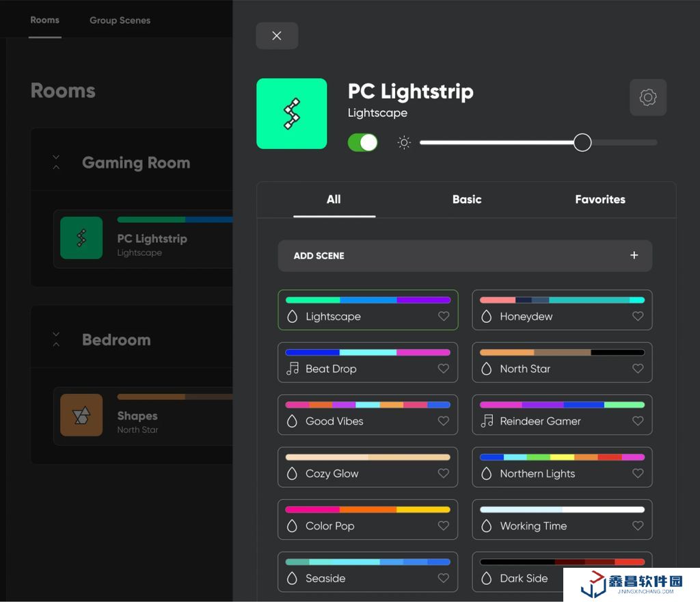
Task: Apply the Color Pop scene
Action: (367, 525)
